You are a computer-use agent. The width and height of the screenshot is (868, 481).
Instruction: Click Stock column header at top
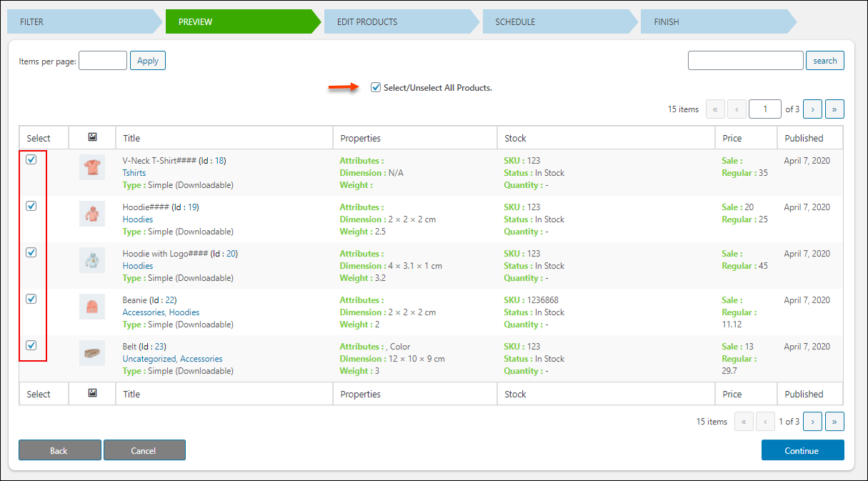point(515,138)
